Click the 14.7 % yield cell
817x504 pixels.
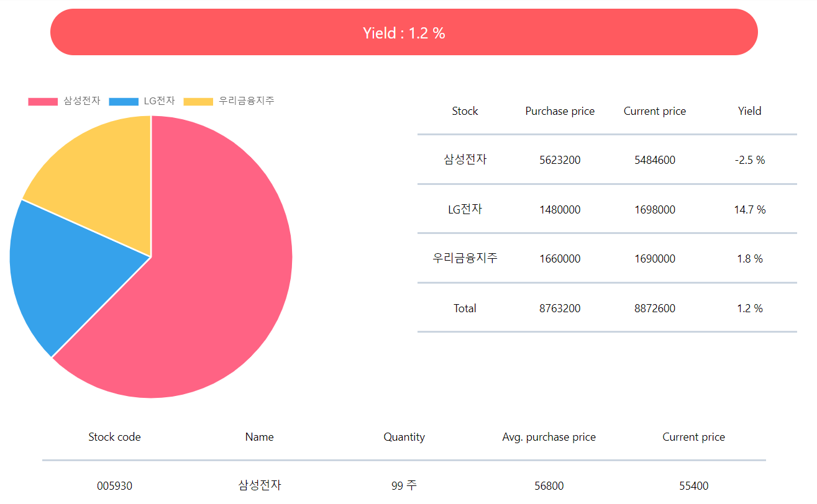pyautogui.click(x=749, y=210)
